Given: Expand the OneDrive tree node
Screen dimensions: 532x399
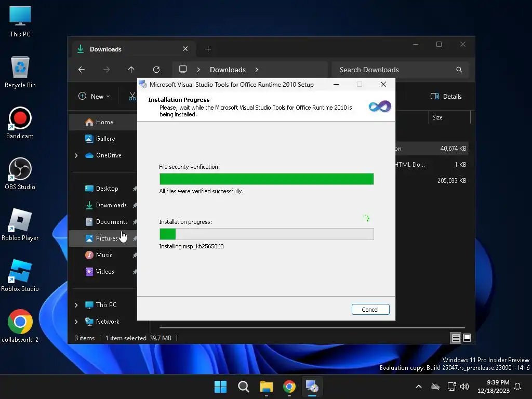Looking at the screenshot, I should [x=76, y=155].
